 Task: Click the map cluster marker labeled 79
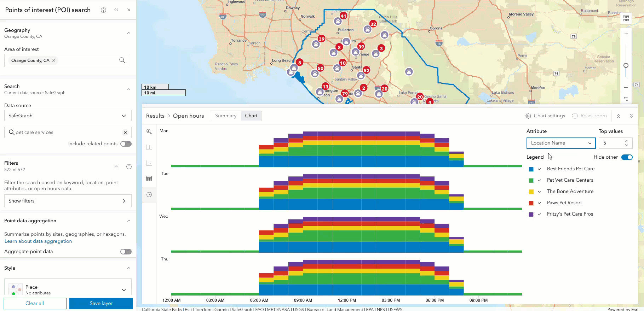coord(345,94)
